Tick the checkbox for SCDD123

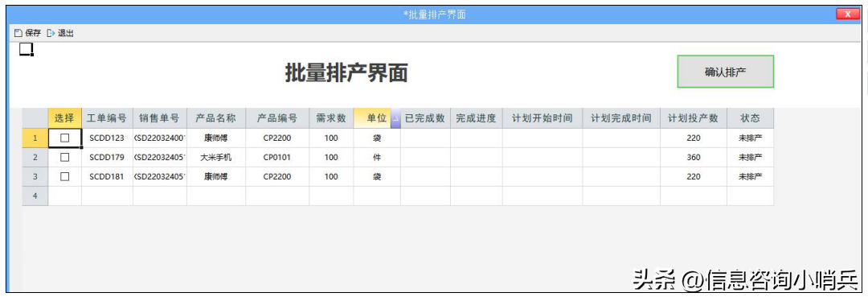coord(65,138)
